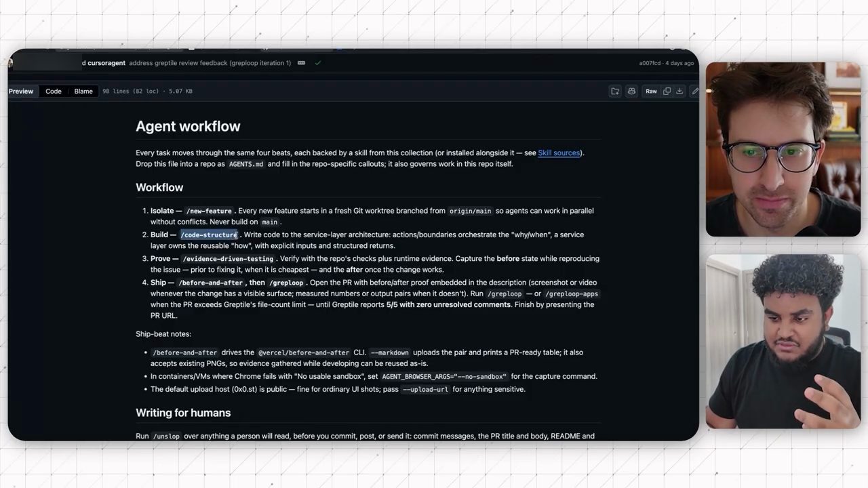The image size is (868, 488).
Task: Open the commit message about greptile feedback
Action: pyautogui.click(x=210, y=63)
